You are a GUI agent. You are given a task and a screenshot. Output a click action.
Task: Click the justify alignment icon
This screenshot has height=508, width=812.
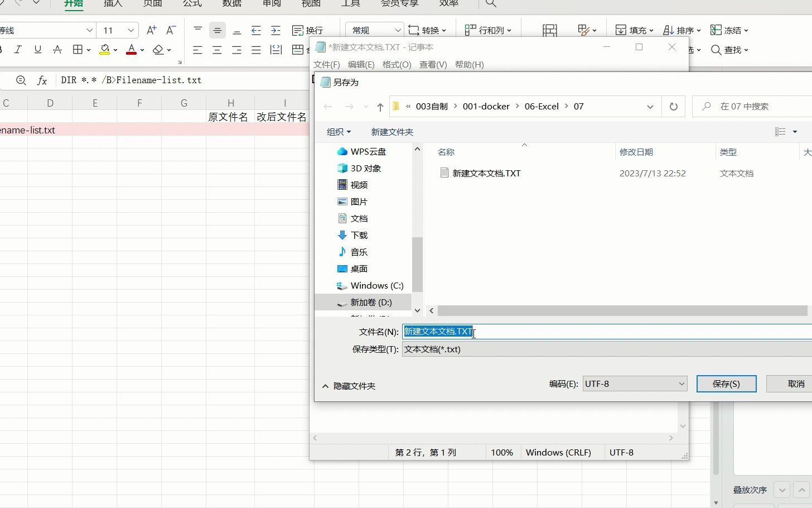[x=256, y=50]
